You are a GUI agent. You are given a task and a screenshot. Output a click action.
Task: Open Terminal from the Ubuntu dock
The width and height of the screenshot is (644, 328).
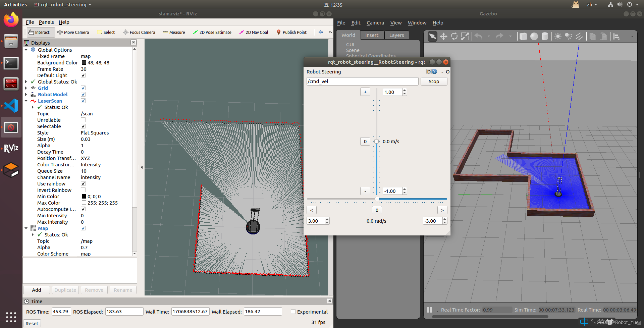[x=11, y=63]
